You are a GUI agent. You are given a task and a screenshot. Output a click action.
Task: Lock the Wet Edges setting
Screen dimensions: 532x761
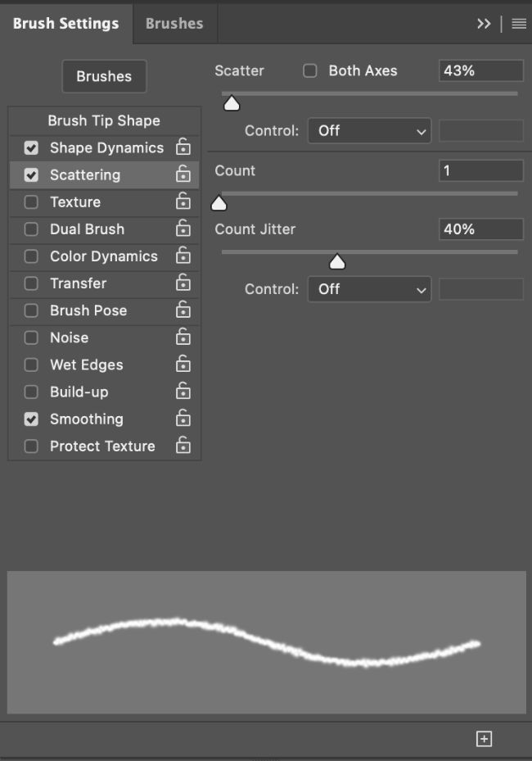click(x=183, y=365)
